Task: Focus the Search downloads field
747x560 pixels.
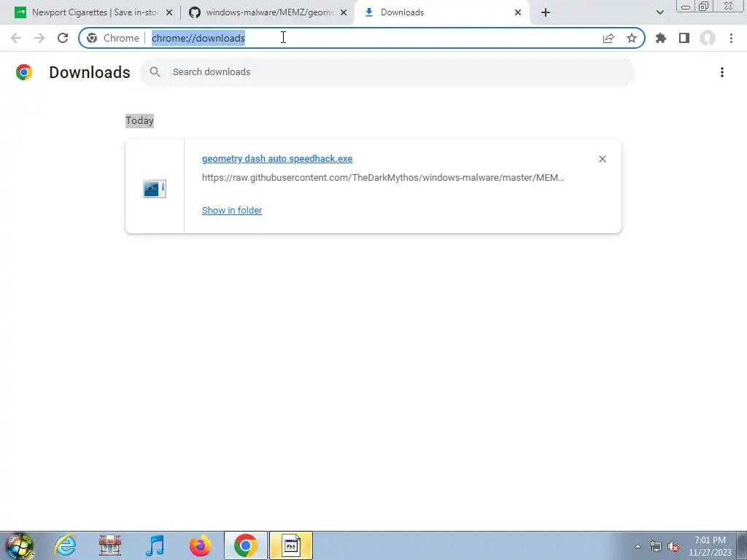Action: click(387, 72)
